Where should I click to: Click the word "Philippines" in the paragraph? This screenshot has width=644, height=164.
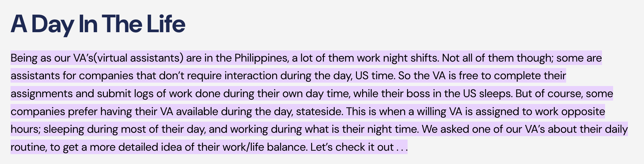(261, 58)
